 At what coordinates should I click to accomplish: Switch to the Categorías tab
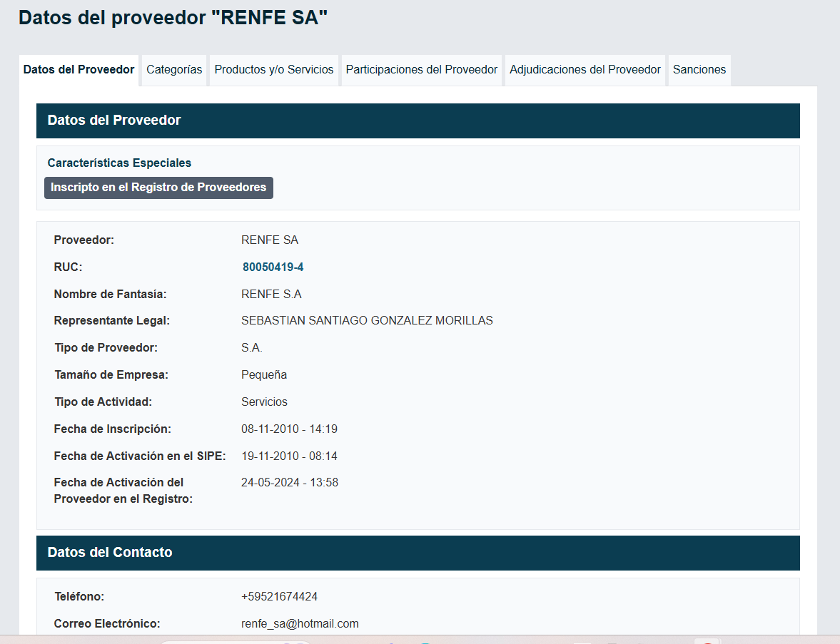pos(174,70)
